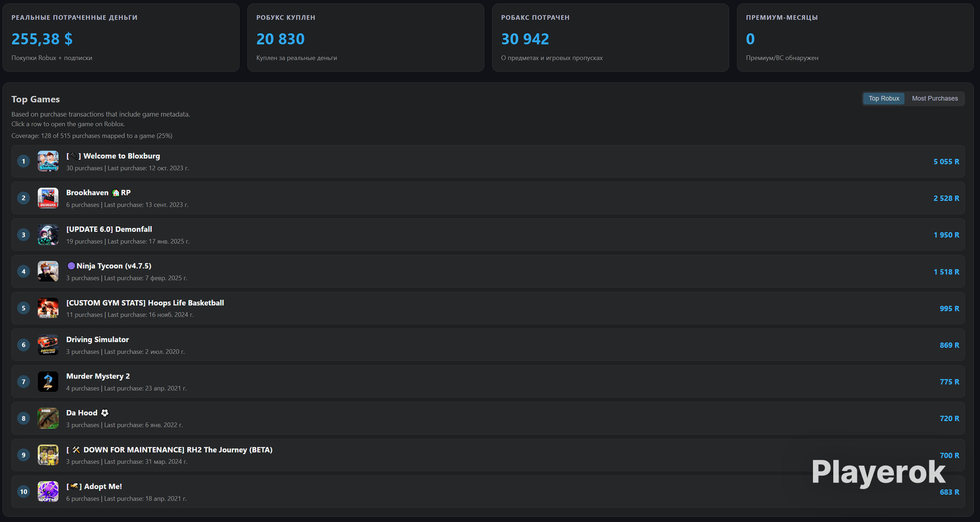This screenshot has width=980, height=522.
Task: Click the Ninja Tycoon (v4.7.5) title
Action: point(109,266)
